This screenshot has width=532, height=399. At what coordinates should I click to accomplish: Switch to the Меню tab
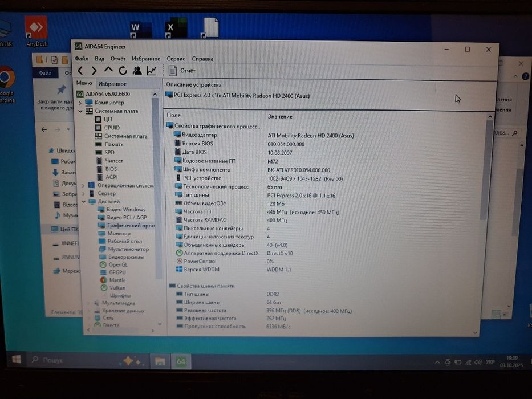[x=84, y=83]
